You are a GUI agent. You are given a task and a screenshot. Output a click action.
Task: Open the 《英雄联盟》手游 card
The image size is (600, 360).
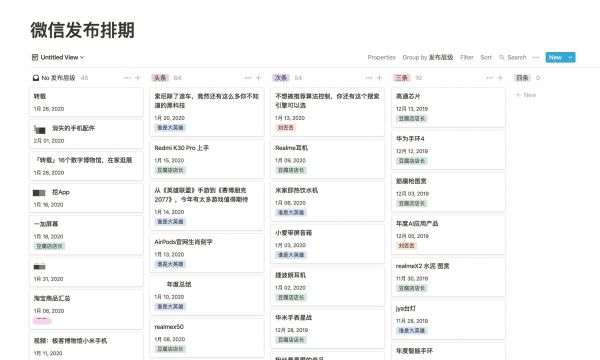pos(207,206)
